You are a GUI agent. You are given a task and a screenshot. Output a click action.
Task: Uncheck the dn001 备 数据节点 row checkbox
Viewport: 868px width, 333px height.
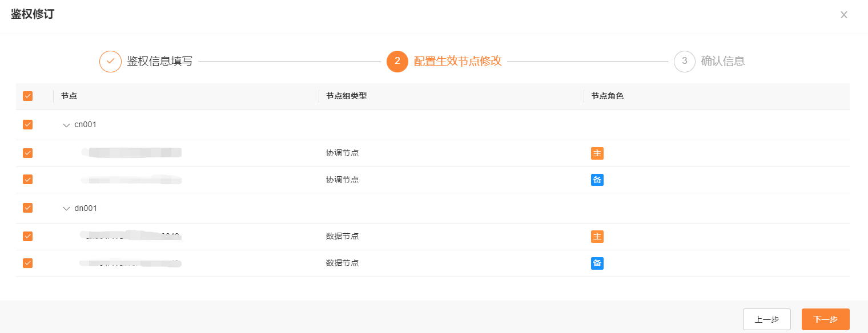(x=27, y=263)
